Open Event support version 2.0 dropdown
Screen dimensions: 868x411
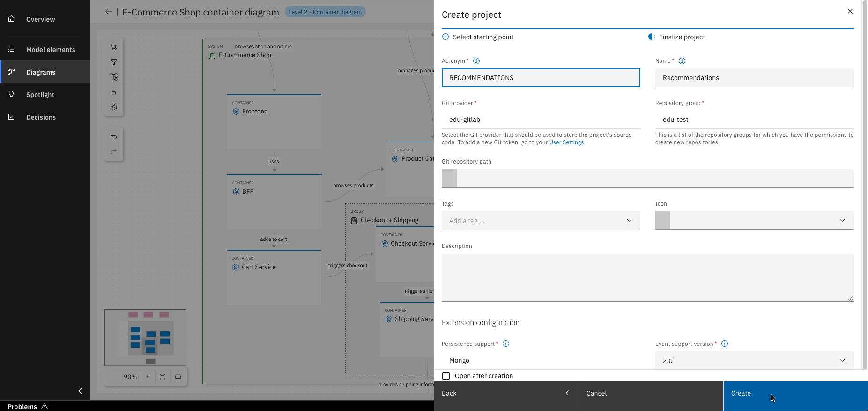click(755, 360)
